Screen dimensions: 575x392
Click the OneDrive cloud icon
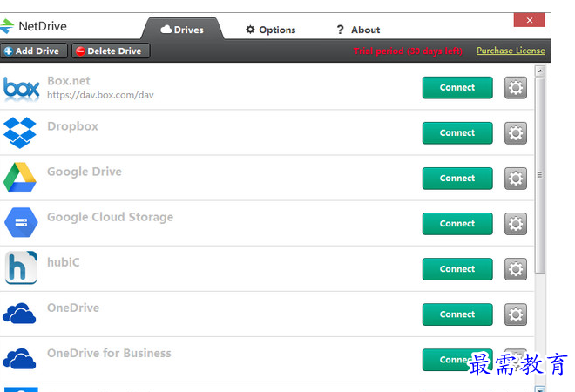click(x=19, y=314)
